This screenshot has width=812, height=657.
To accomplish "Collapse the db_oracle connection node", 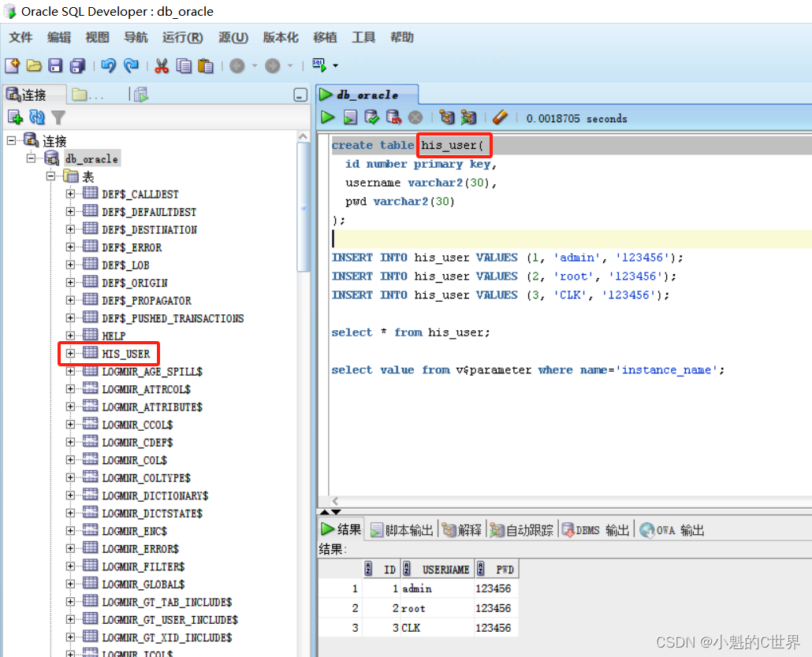I will point(29,158).
